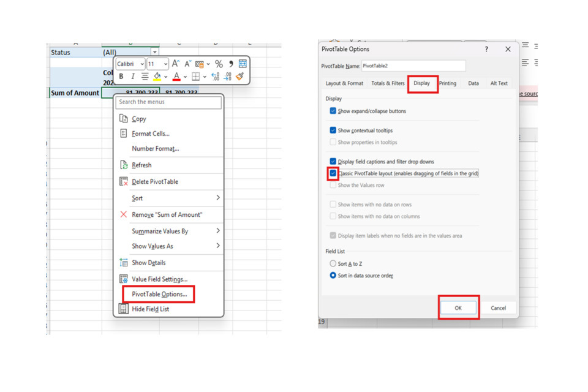
Task: Open the Status filter dropdown arrow
Action: pos(155,53)
